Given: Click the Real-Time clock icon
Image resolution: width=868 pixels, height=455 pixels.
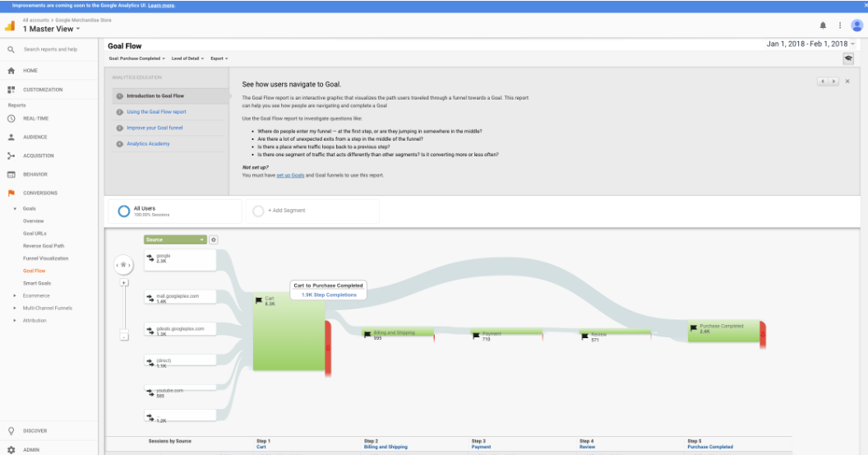Looking at the screenshot, I should click(11, 118).
